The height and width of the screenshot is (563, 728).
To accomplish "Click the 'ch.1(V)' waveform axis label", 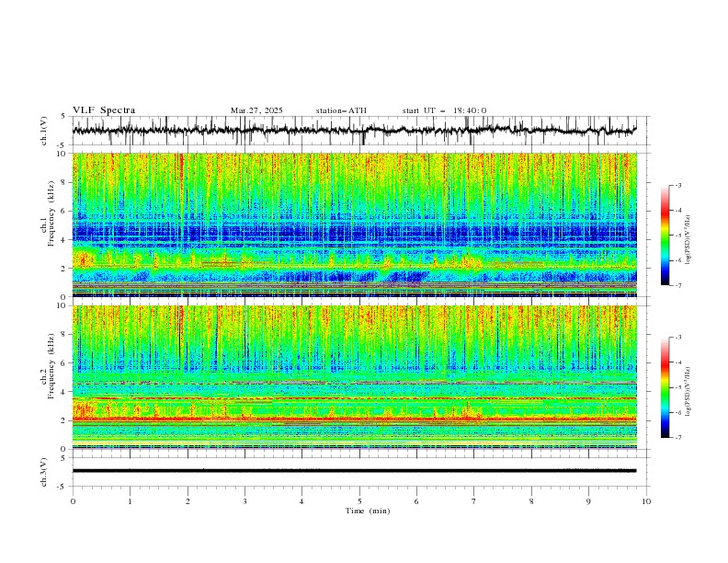I will 44,131.
